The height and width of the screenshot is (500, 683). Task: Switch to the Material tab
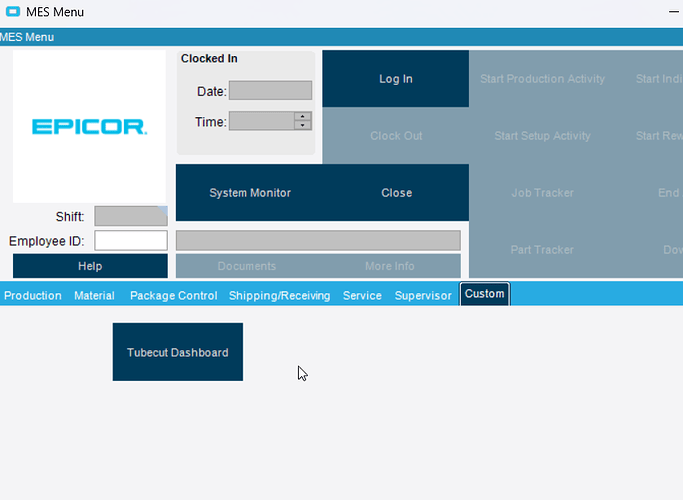[x=94, y=295]
